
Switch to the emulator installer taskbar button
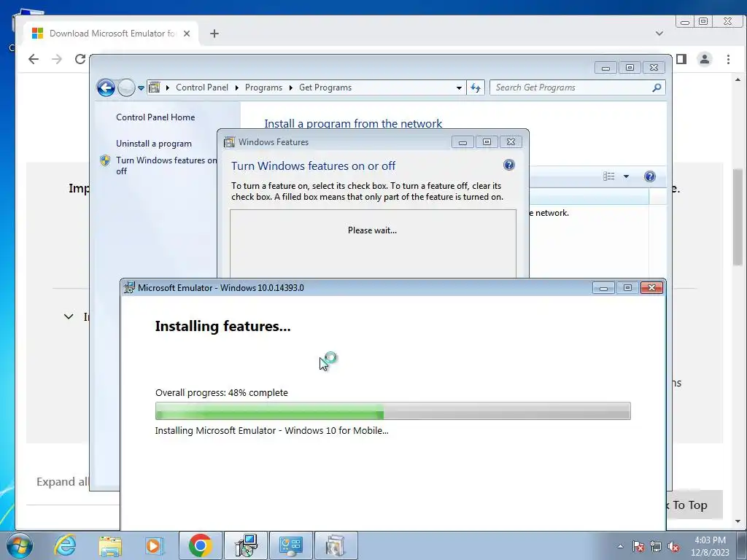click(x=246, y=545)
